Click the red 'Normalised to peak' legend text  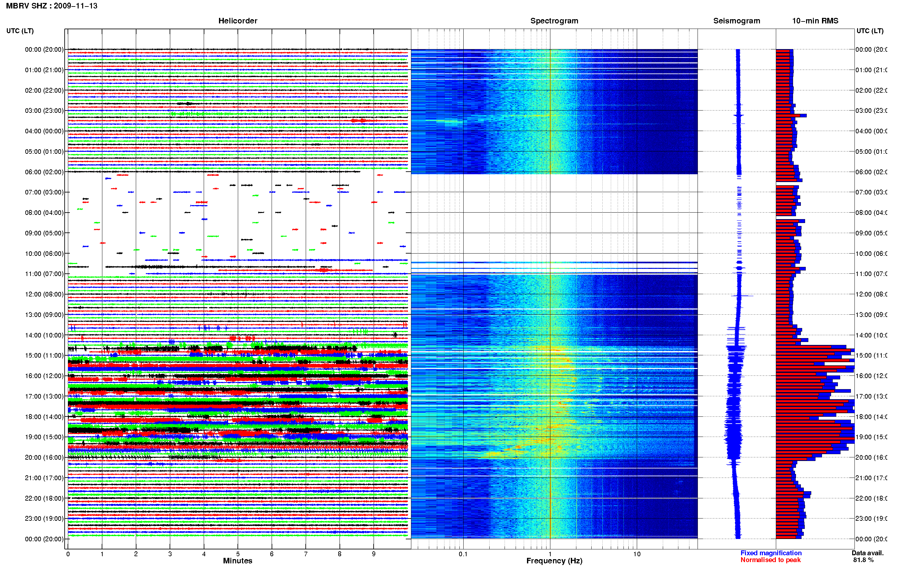tap(770, 560)
